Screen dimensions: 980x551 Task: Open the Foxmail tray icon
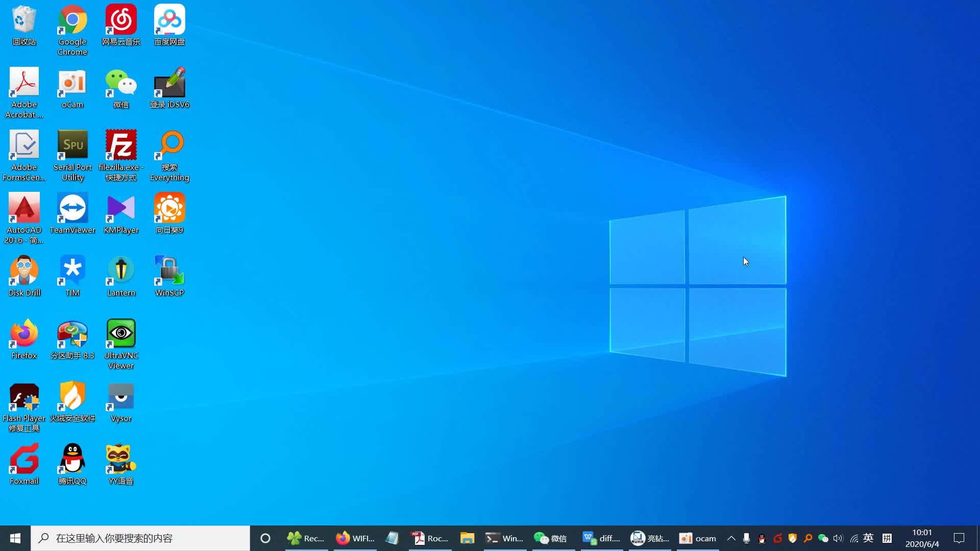(x=777, y=538)
